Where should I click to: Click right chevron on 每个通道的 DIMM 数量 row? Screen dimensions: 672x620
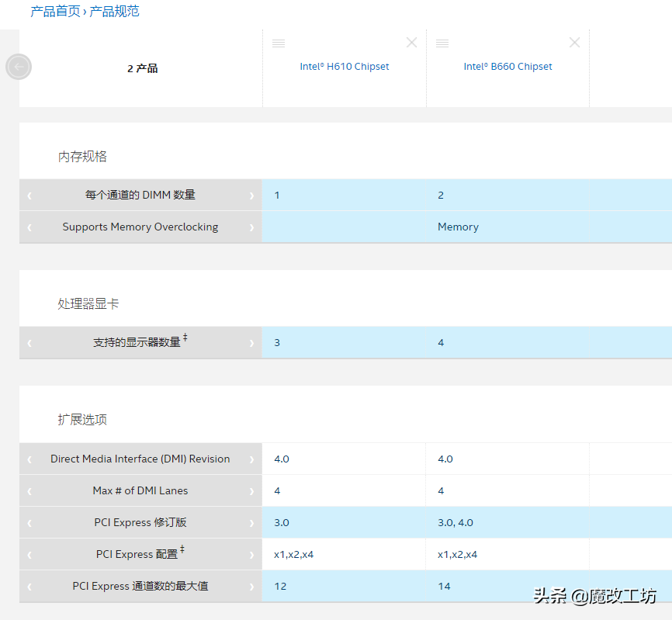[251, 196]
